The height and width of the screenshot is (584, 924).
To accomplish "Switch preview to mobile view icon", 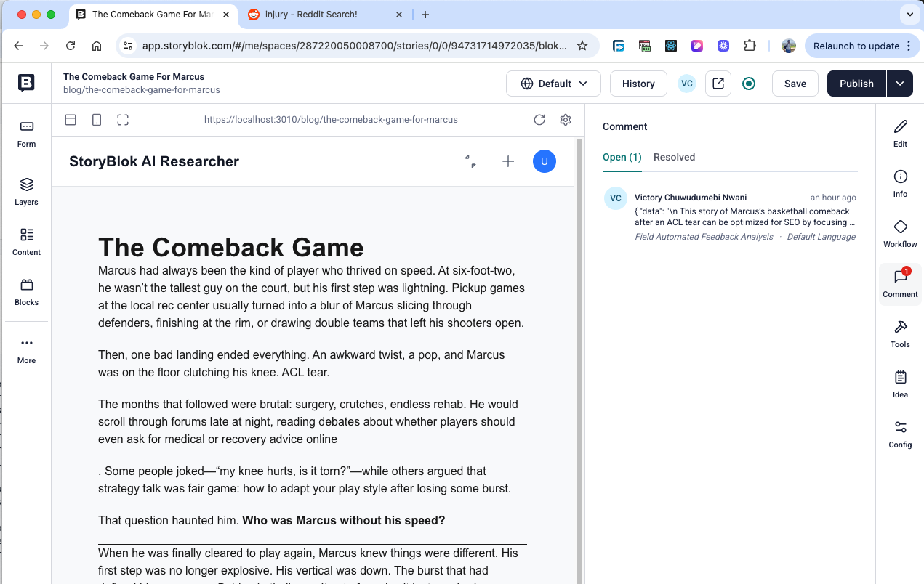I will click(x=97, y=120).
